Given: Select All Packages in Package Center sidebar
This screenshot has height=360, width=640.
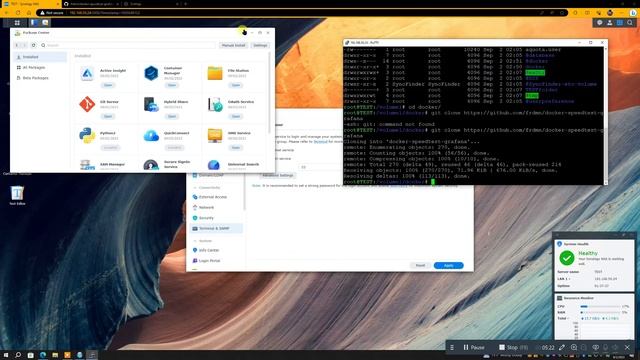Looking at the screenshot, I should 40,67.
